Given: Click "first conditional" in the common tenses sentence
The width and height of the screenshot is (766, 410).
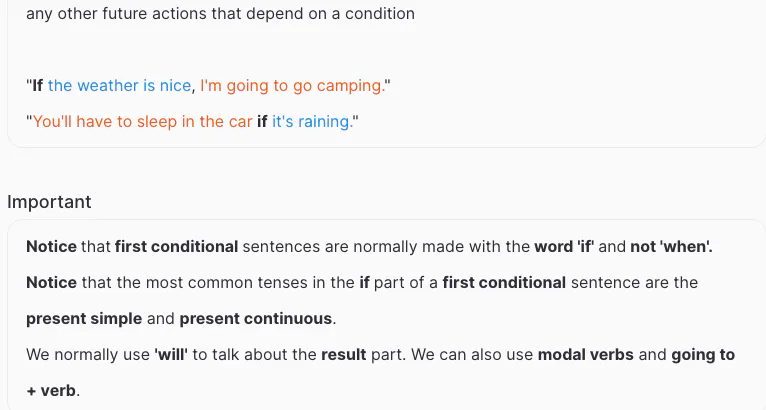Looking at the screenshot, I should [503, 282].
